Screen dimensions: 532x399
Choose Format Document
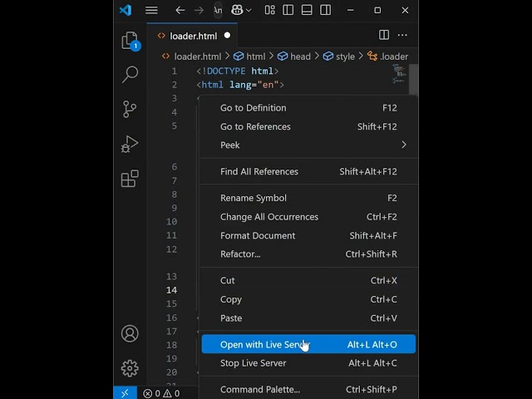(x=308, y=235)
